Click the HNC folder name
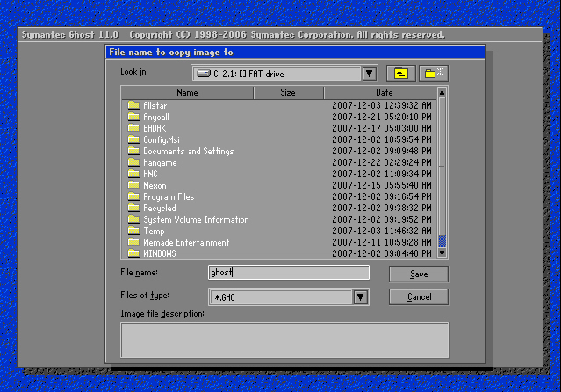Image resolution: width=561 pixels, height=392 pixels. (150, 174)
